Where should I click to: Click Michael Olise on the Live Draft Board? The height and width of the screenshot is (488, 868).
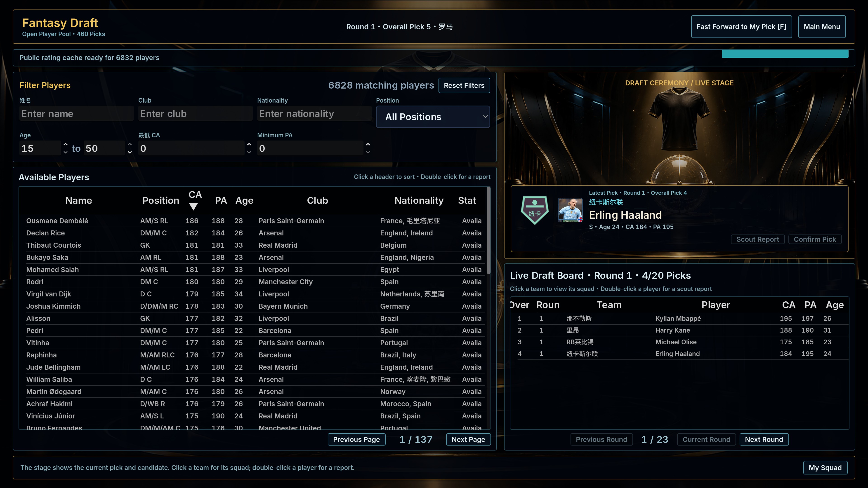(676, 342)
